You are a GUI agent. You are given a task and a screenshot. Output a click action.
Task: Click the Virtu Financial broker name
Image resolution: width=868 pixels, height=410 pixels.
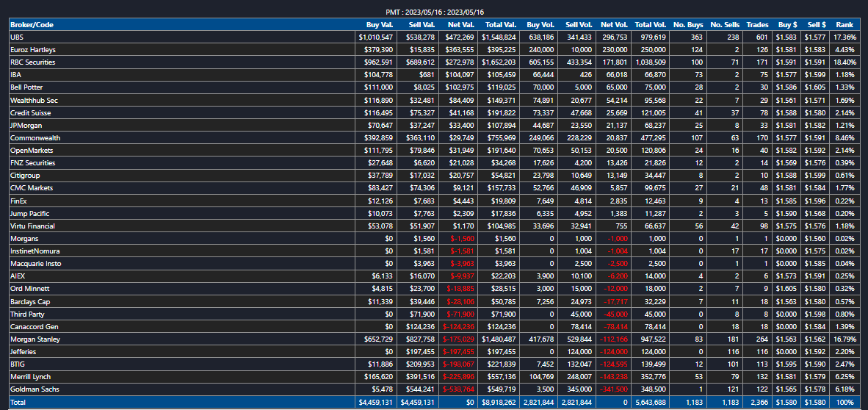[32, 226]
